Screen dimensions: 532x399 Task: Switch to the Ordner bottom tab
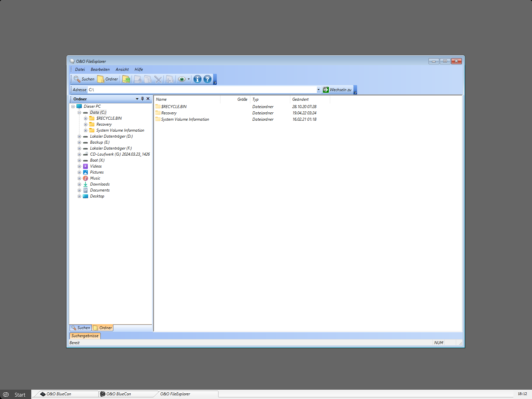[103, 328]
